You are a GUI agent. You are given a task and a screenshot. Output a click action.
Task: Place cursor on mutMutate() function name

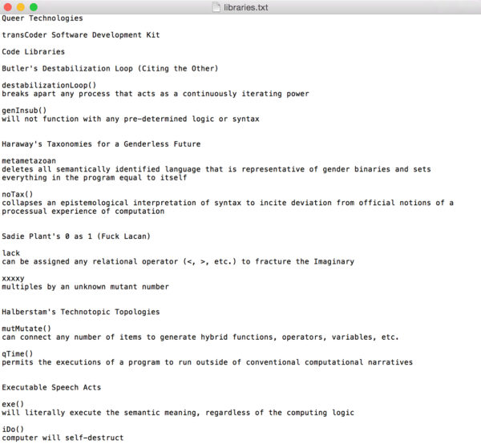pyautogui.click(x=26, y=329)
